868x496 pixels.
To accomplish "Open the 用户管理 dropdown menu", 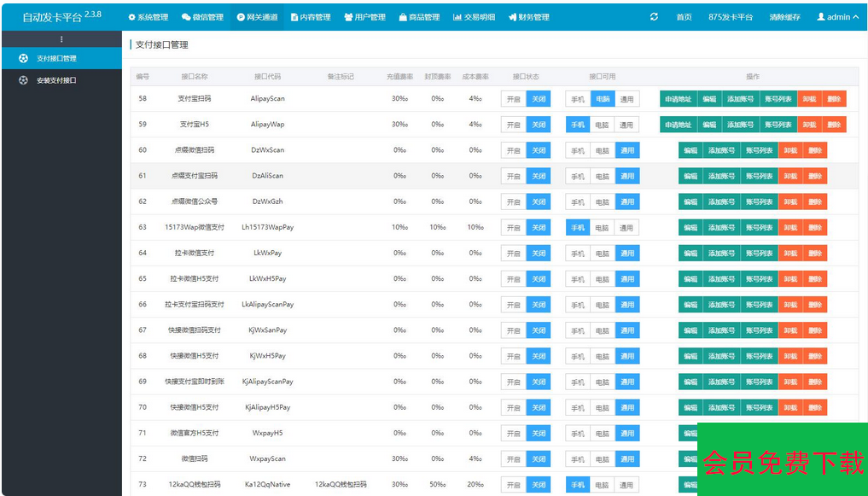I will [x=364, y=17].
